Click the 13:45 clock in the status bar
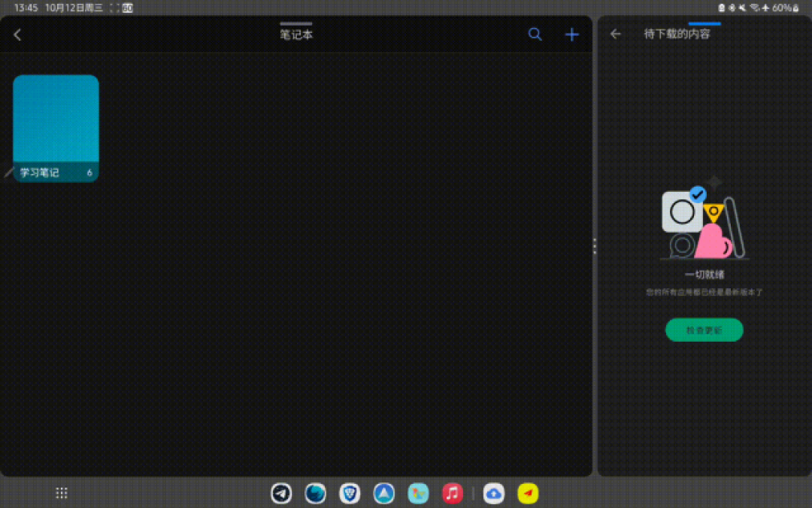Viewport: 812px width, 508px height. [x=26, y=8]
